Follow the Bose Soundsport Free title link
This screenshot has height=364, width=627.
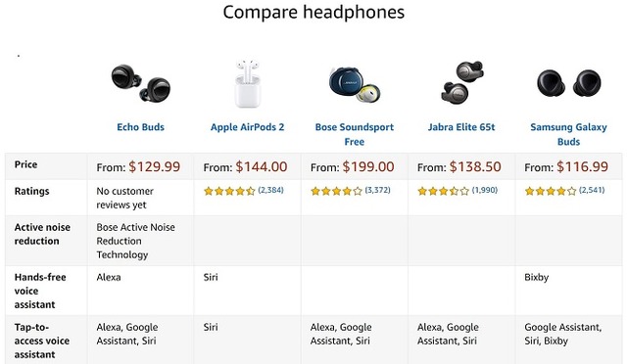[x=355, y=134]
